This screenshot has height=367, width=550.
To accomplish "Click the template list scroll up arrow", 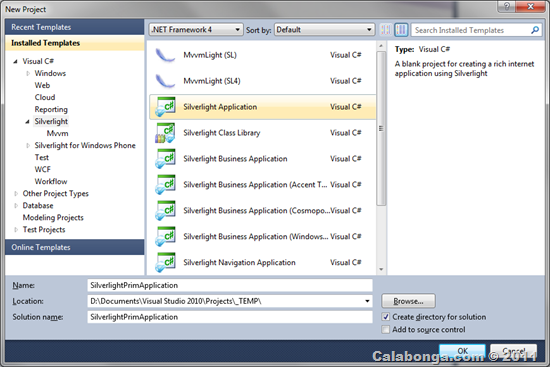I will pyautogui.click(x=381, y=46).
